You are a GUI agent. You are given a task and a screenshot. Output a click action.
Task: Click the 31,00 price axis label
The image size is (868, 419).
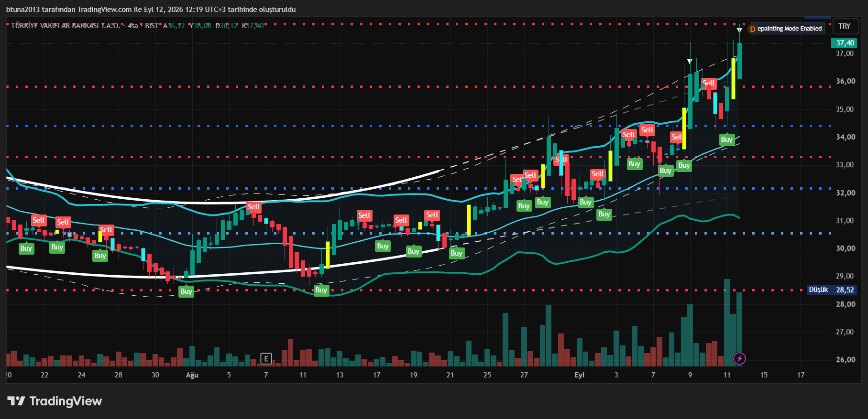tap(845, 221)
